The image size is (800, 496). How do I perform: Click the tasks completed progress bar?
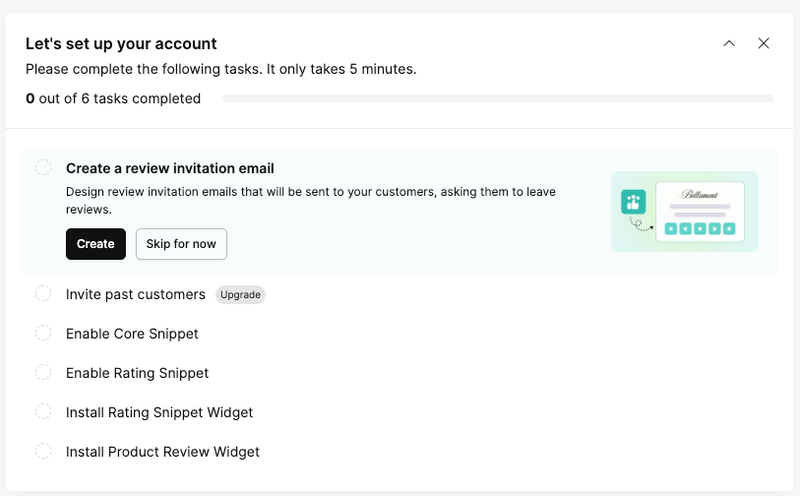click(x=498, y=98)
